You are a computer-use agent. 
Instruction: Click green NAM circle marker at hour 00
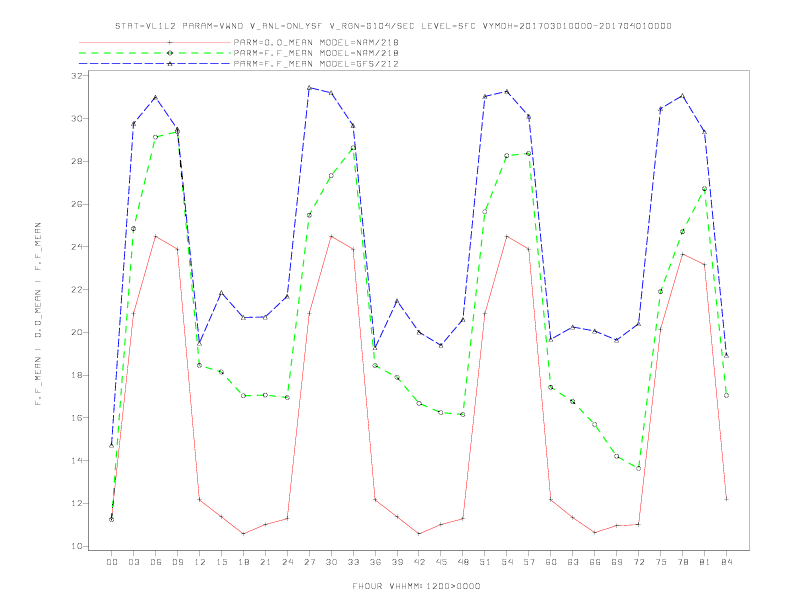(112, 520)
